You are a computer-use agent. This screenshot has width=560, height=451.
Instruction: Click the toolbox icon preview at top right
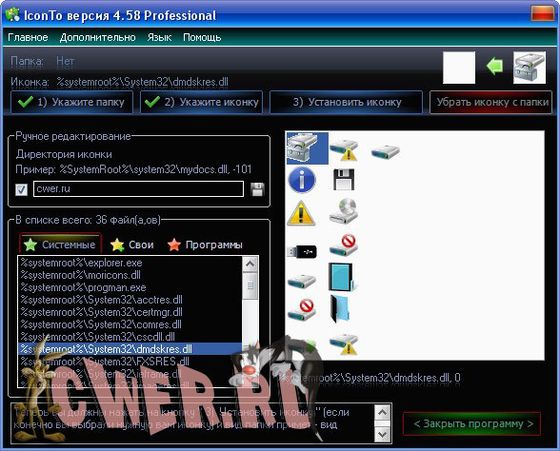click(x=530, y=67)
